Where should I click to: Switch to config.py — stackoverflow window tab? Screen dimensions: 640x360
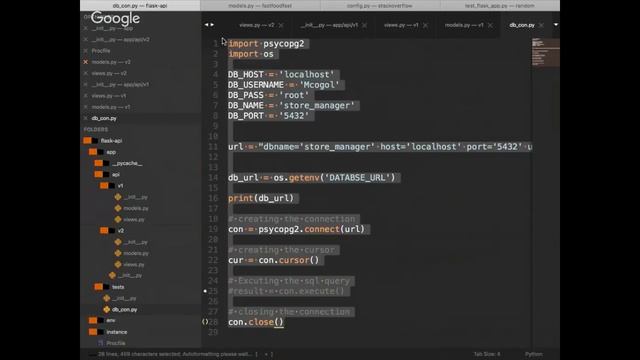point(380,6)
